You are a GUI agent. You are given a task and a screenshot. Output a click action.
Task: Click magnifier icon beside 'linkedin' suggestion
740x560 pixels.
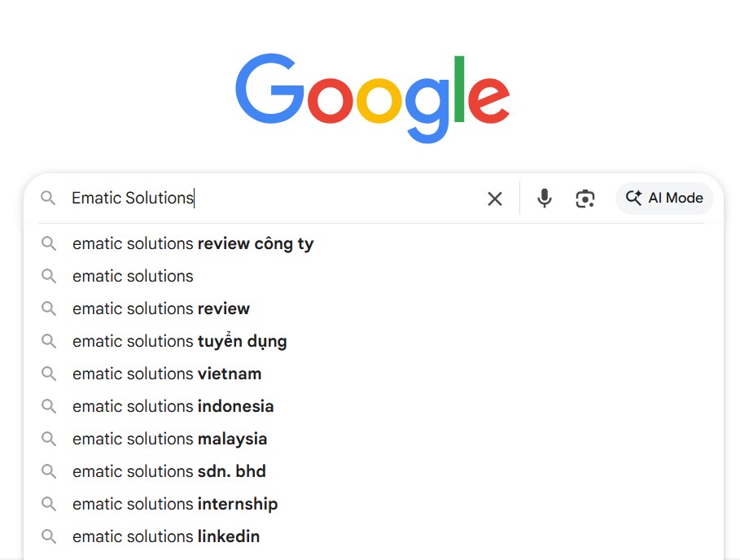click(x=49, y=536)
